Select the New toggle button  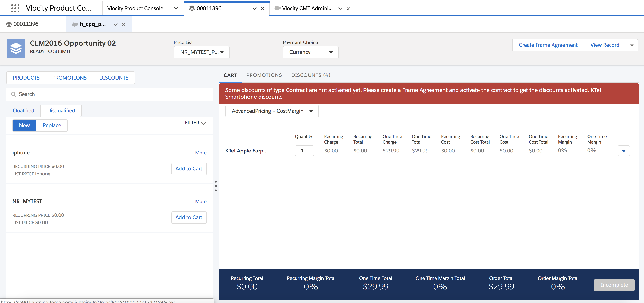pyautogui.click(x=24, y=125)
